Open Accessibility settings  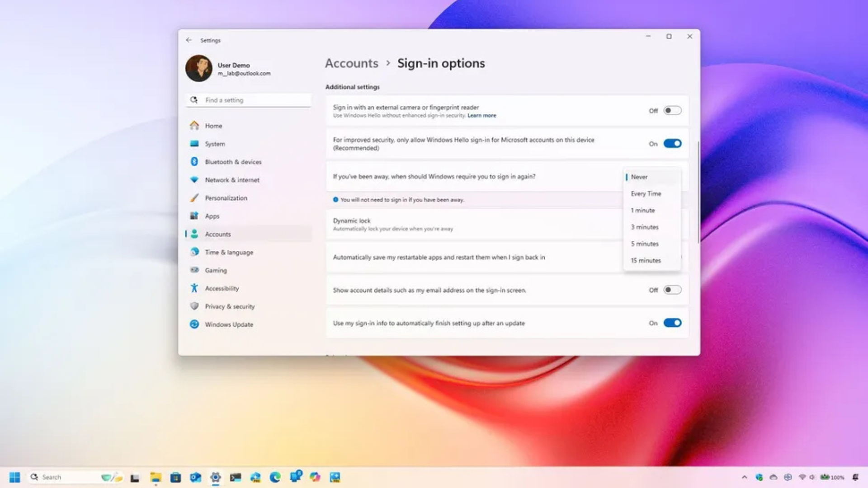click(x=222, y=288)
